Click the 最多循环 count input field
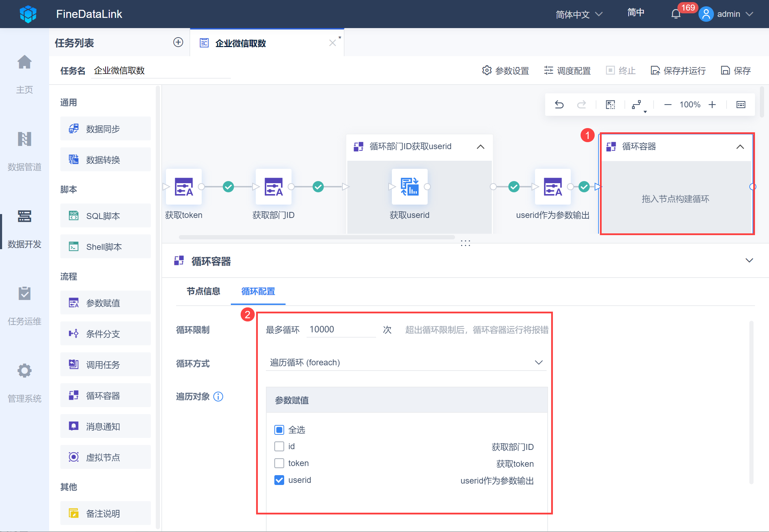This screenshot has height=532, width=769. pyautogui.click(x=340, y=330)
